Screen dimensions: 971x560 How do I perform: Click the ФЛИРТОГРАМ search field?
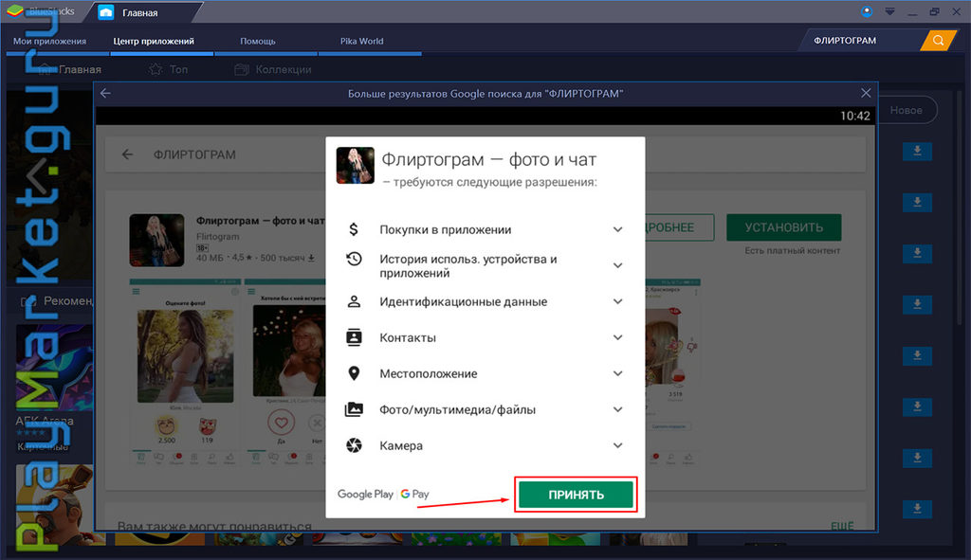coord(861,40)
